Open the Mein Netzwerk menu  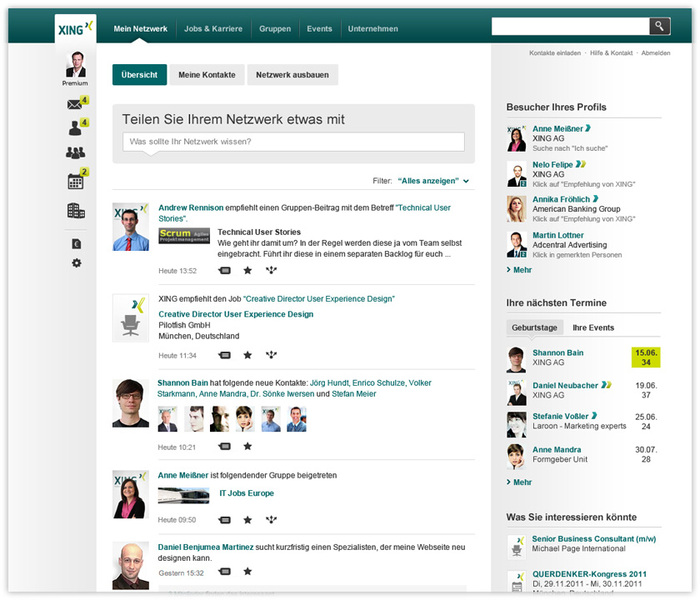pos(140,28)
